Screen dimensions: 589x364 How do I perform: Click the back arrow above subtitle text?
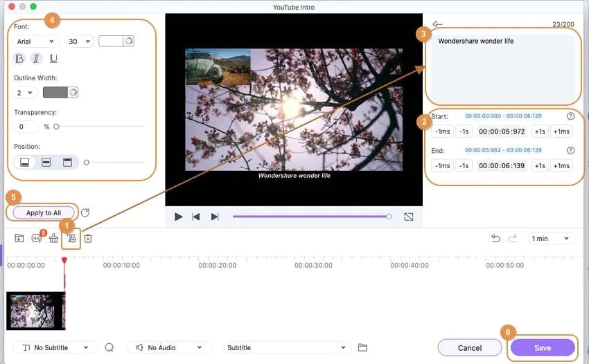[x=437, y=24]
